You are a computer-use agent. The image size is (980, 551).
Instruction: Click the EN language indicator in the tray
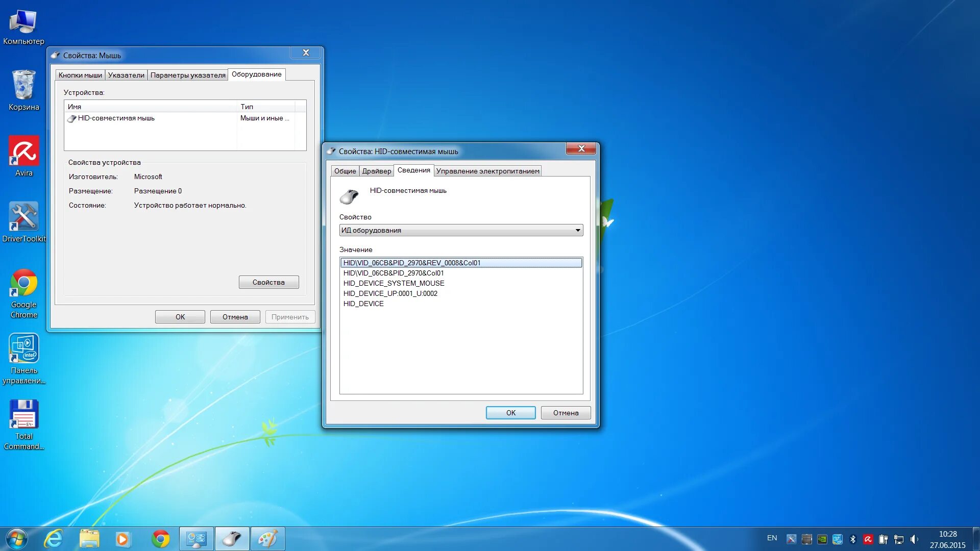772,538
